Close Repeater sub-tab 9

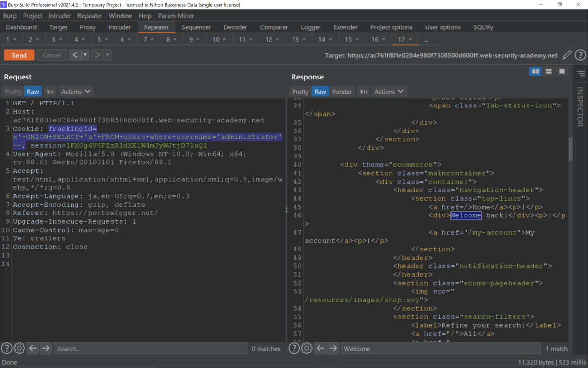(x=199, y=39)
